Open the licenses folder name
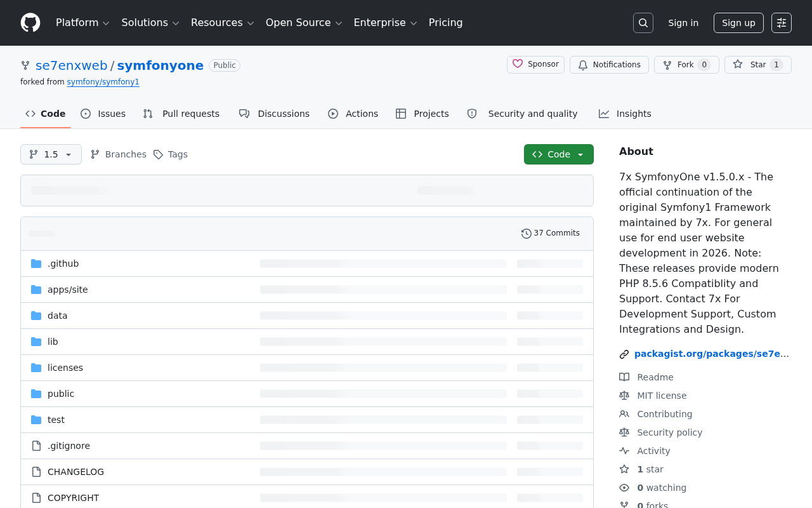The height and width of the screenshot is (508, 812). pos(65,368)
